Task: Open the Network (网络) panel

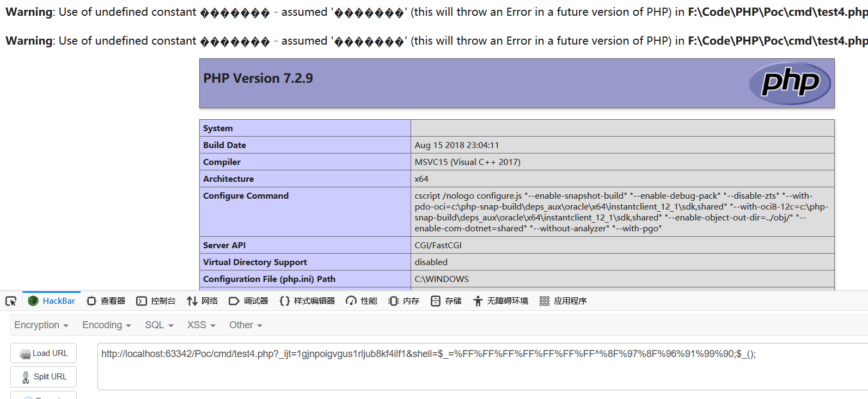Action: (202, 301)
